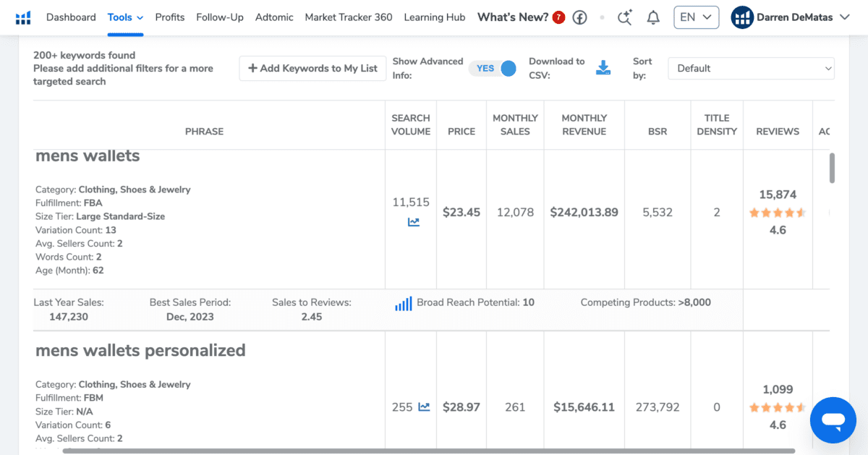Select search volume value 11,515

[411, 203]
